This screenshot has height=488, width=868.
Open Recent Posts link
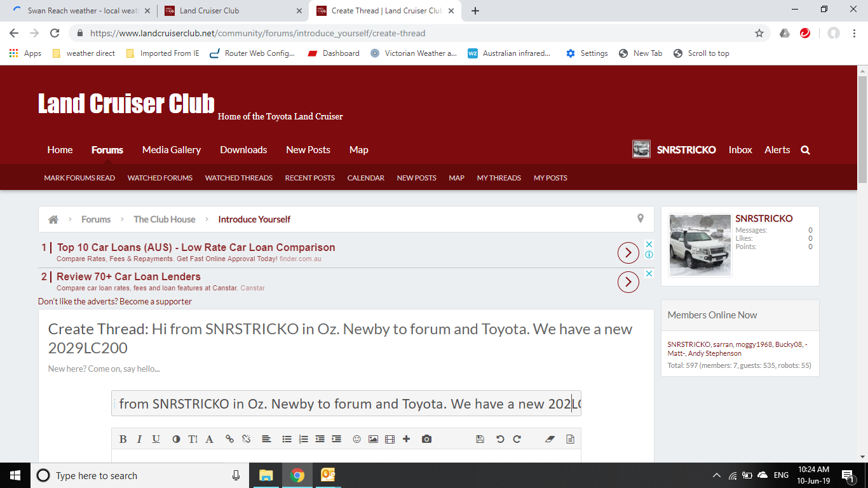click(310, 178)
